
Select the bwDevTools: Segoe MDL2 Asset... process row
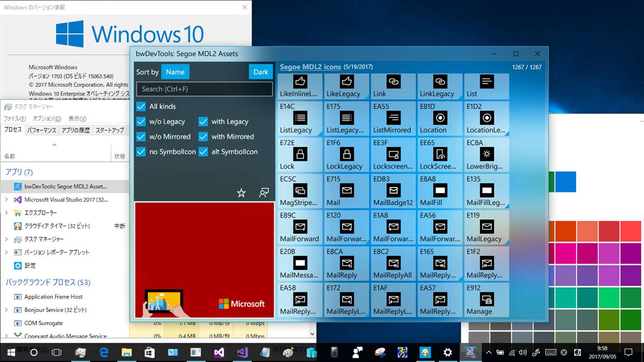(65, 186)
